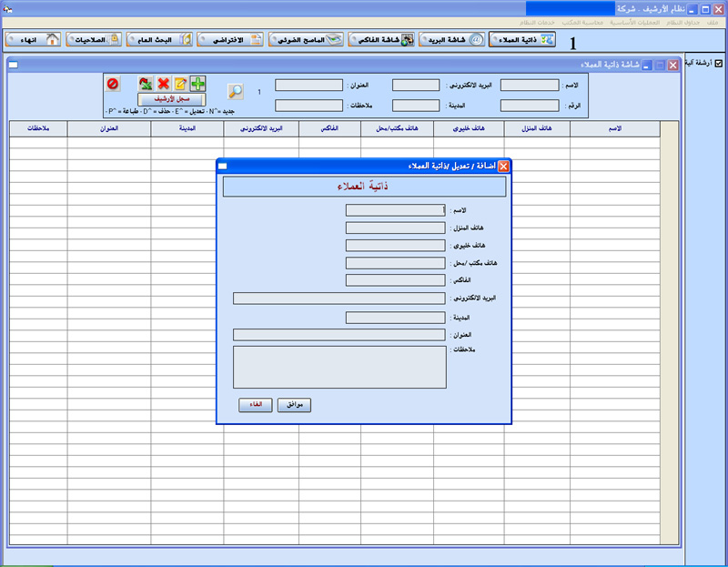Click the ملاحظات notes text area in dialog
The width and height of the screenshot is (728, 567).
339,367
